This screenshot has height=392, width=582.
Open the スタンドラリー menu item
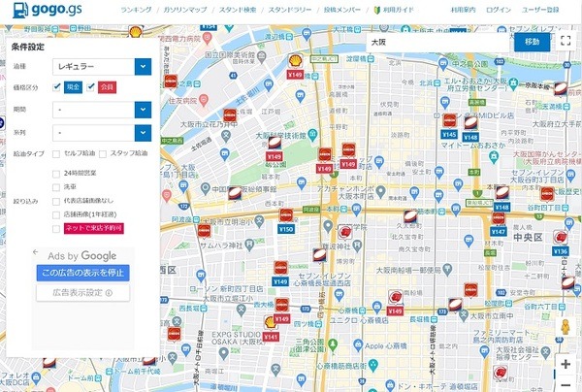pos(290,10)
